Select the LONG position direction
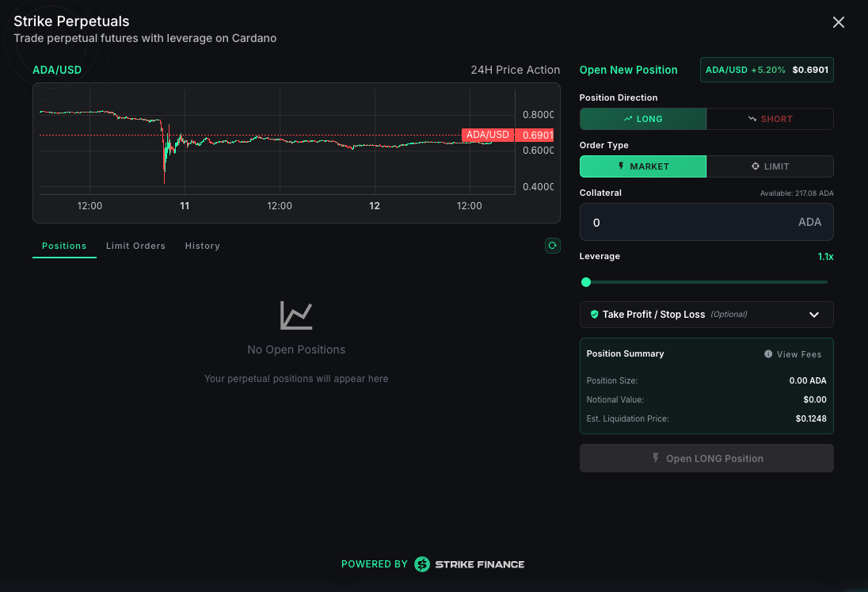 [643, 118]
